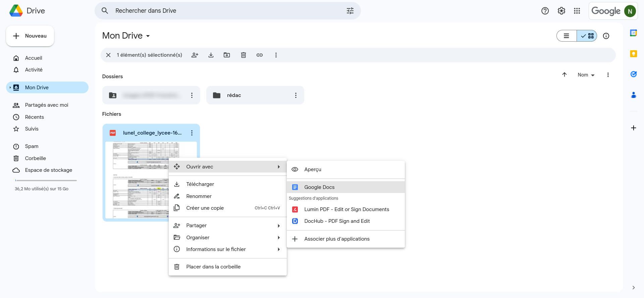Expand Mon Drive tree in sidebar

point(10,88)
